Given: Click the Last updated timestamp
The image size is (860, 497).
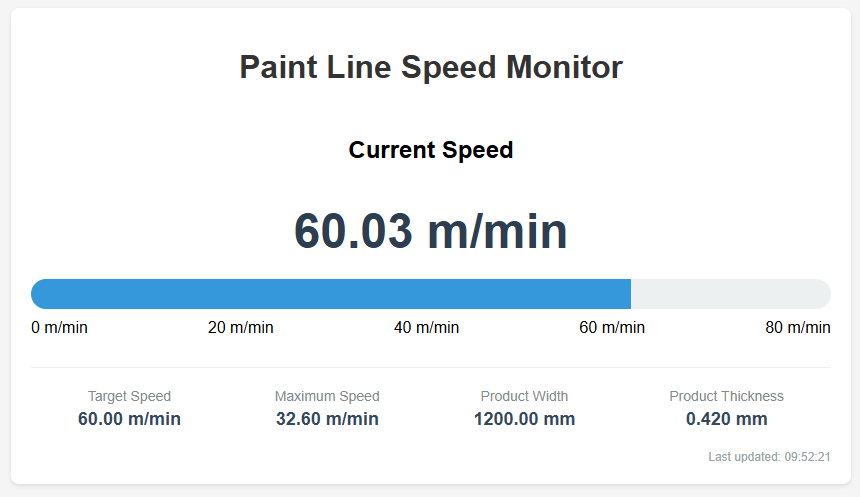Looking at the screenshot, I should click(x=769, y=457).
